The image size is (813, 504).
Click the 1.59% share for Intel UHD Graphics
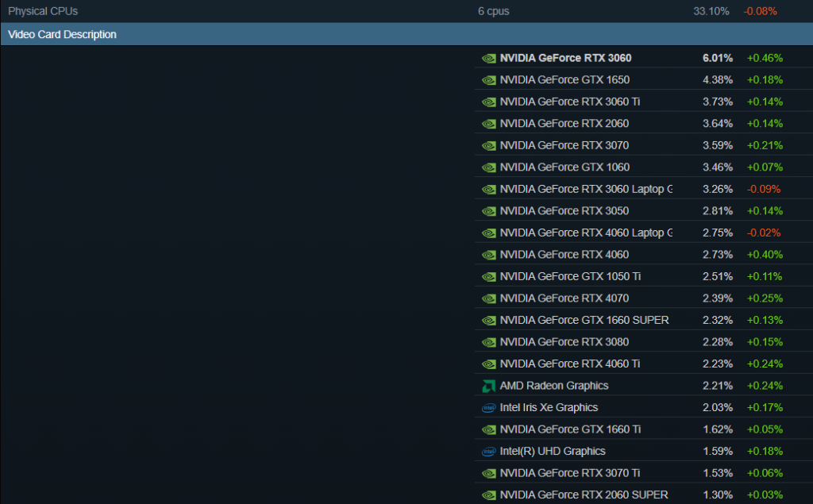(x=718, y=451)
